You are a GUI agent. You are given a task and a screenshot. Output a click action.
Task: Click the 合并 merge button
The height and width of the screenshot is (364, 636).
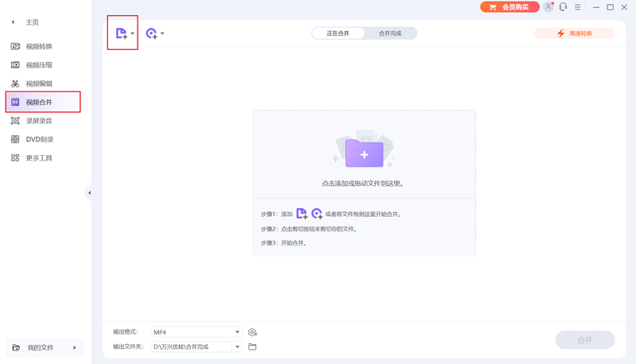tap(585, 339)
